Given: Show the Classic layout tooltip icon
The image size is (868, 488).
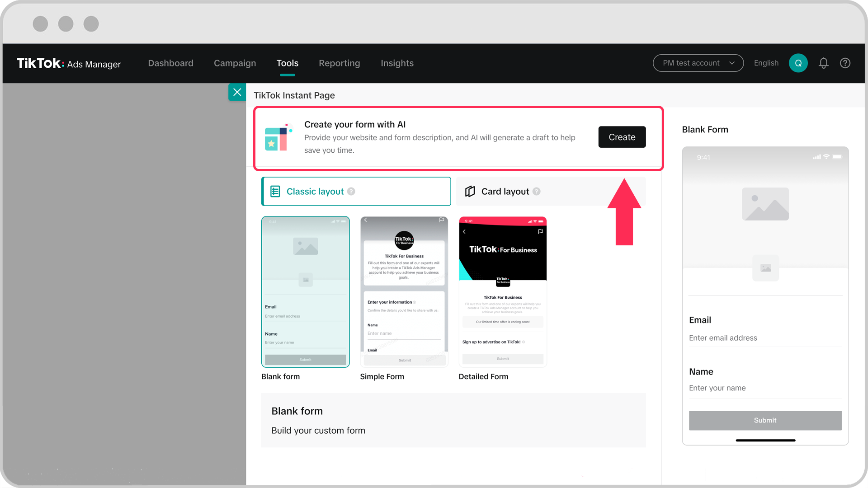Looking at the screenshot, I should pos(351,191).
